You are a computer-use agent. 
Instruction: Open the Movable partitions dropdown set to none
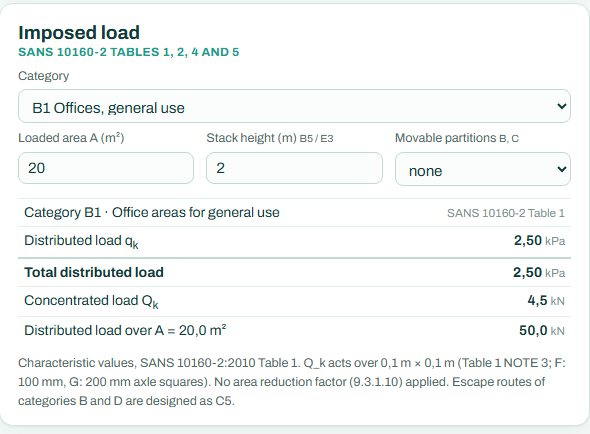tap(483, 169)
